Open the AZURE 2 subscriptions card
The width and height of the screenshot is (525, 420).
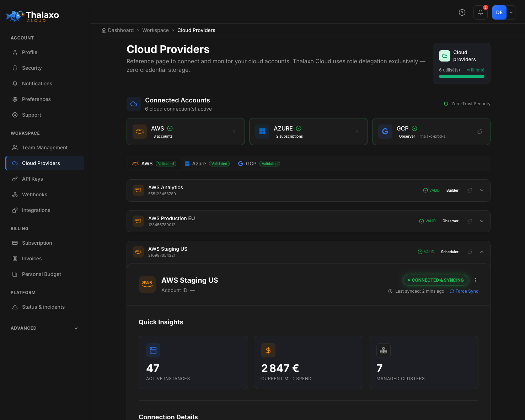[309, 132]
